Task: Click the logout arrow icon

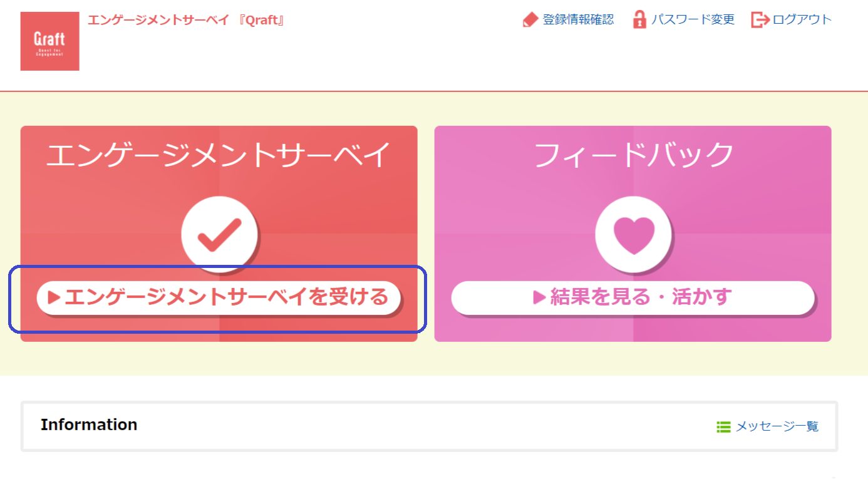Action: click(x=760, y=19)
